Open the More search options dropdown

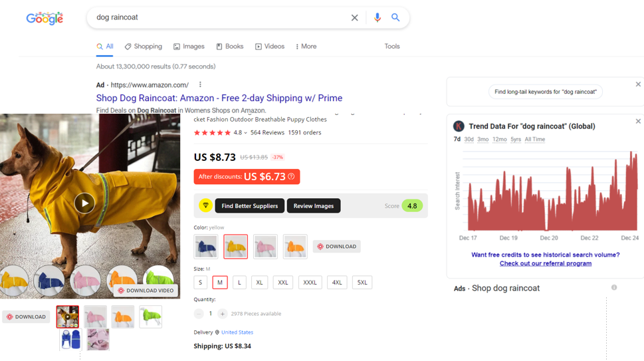(x=306, y=47)
